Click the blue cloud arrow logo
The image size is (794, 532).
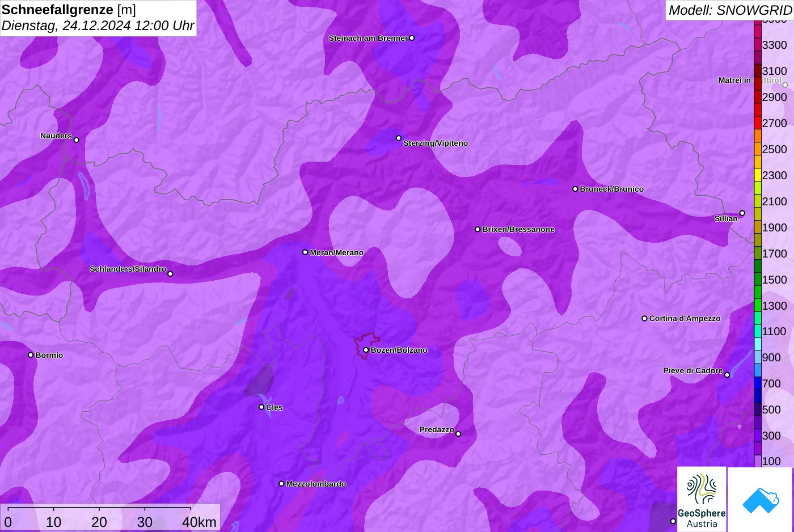tap(761, 500)
